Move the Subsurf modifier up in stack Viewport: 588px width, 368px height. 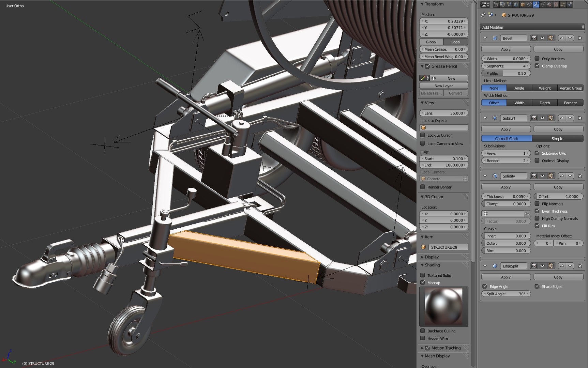pyautogui.click(x=562, y=118)
